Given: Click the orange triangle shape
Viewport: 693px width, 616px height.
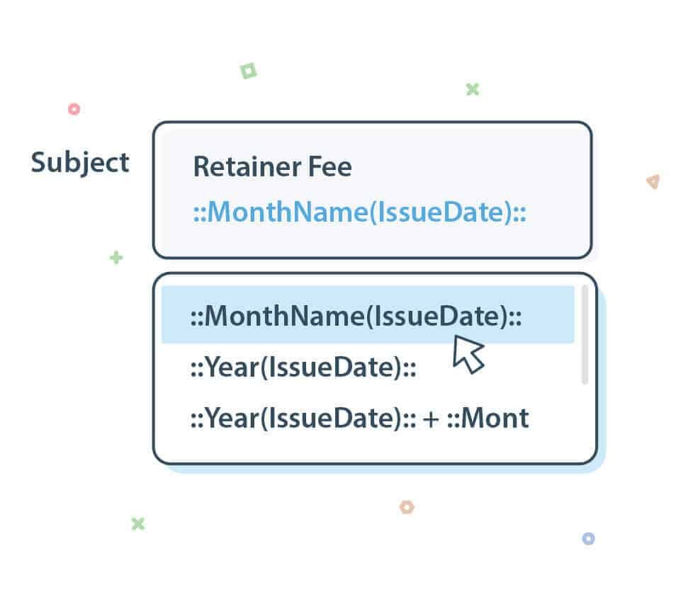Looking at the screenshot, I should pos(653,182).
